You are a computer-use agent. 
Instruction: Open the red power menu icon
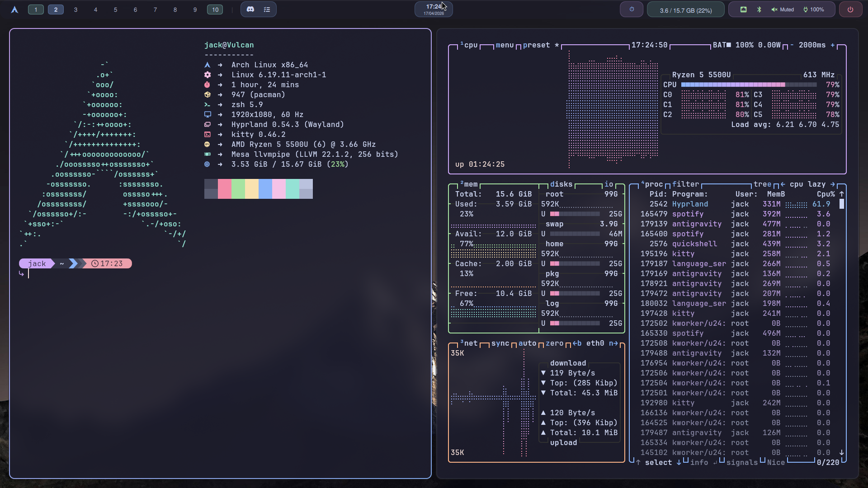coord(850,9)
